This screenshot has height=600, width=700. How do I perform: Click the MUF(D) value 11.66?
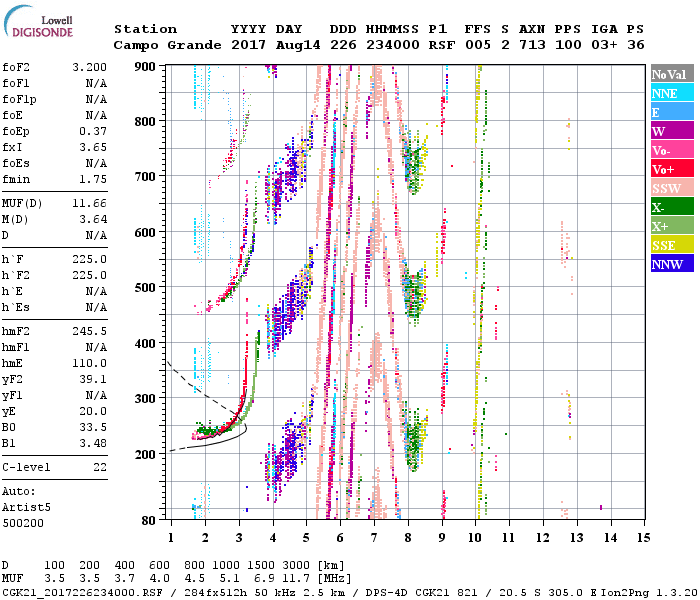tap(87, 204)
